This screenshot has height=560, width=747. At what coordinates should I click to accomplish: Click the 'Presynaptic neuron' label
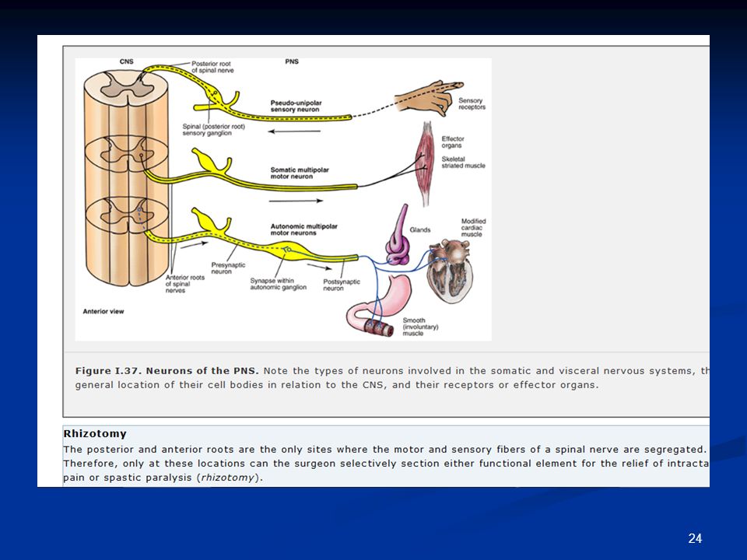(x=228, y=268)
